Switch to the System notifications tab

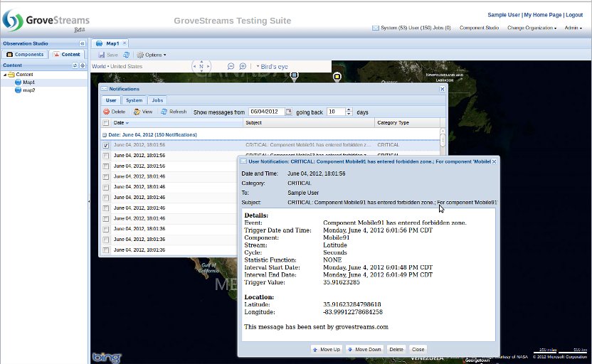[x=134, y=100]
